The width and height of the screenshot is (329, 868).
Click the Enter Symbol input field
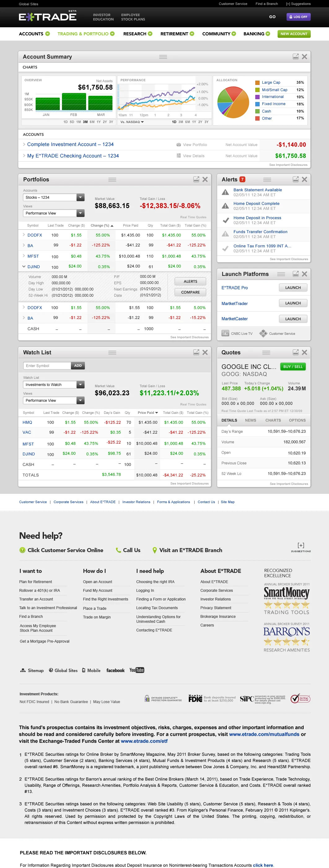[47, 365]
